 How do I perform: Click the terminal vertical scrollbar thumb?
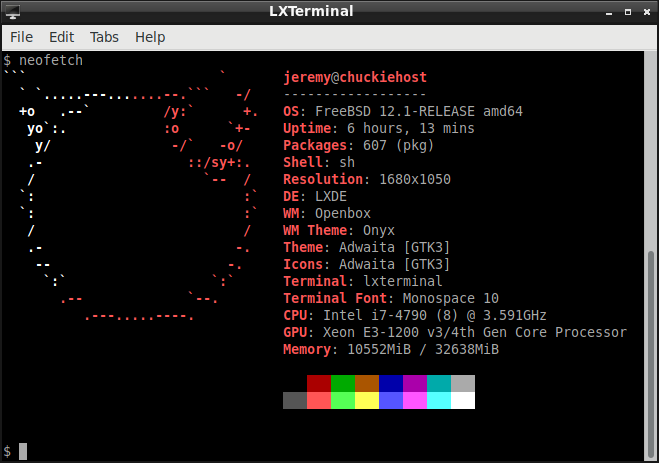tap(651, 355)
